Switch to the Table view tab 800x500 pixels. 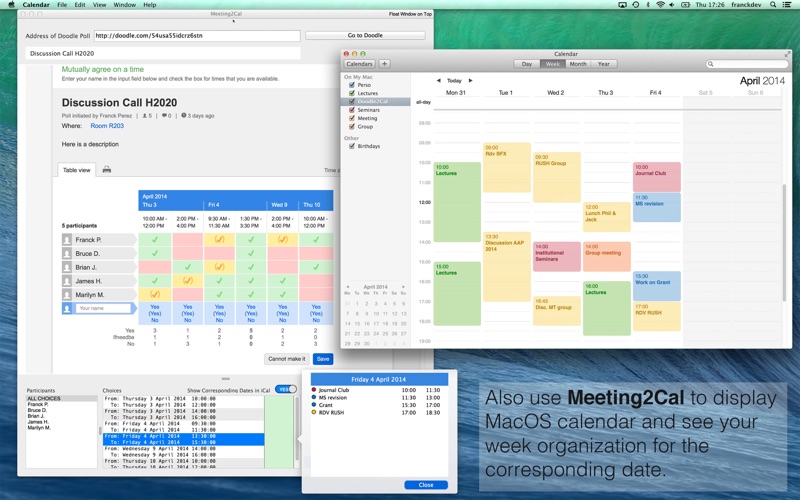(77, 170)
